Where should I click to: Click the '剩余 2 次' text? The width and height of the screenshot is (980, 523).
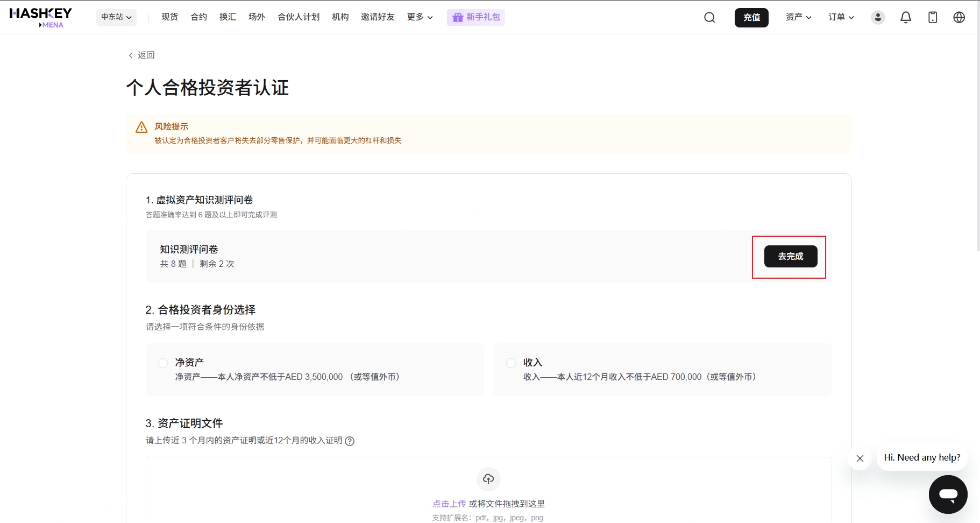217,264
